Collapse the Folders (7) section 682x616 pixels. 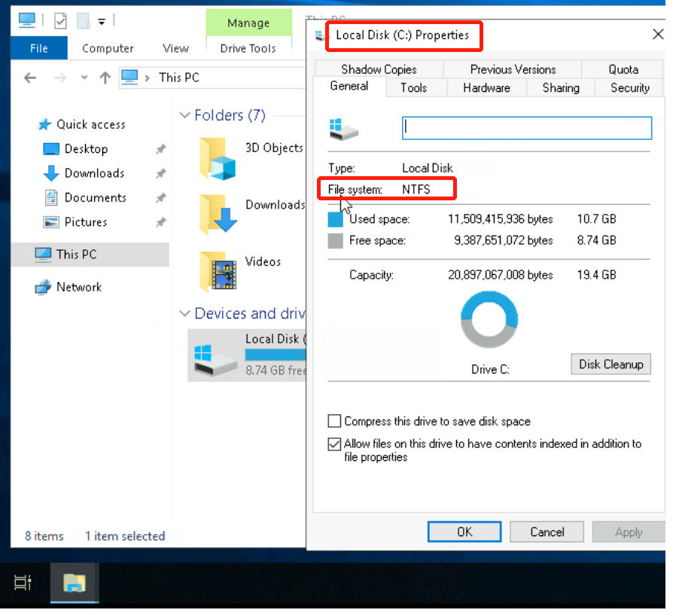coord(184,115)
